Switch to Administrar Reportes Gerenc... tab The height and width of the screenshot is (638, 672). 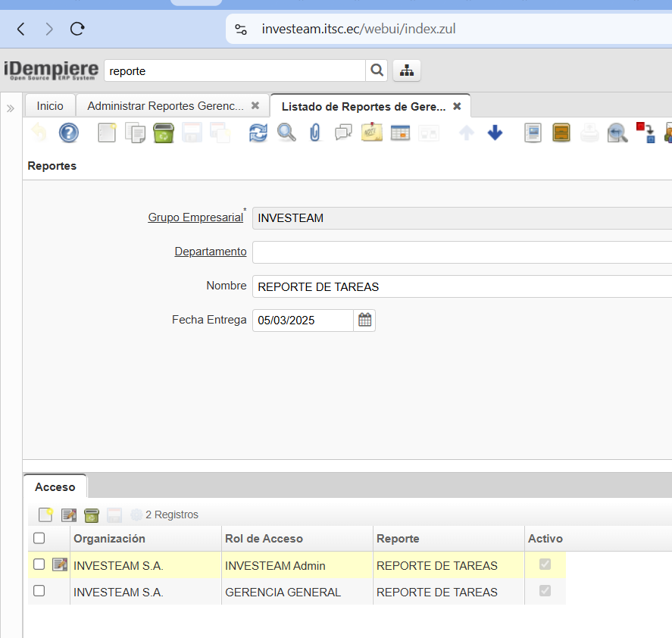[165, 106]
